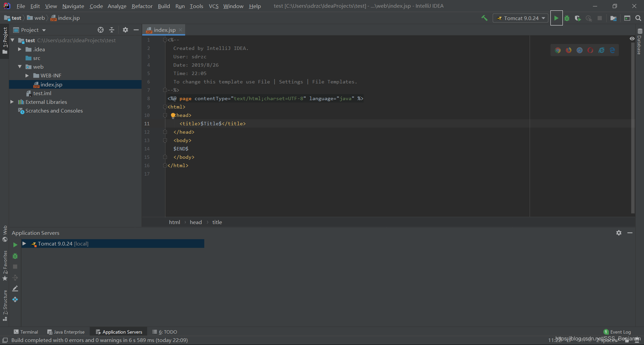Open Application Servers panel settings gear

(x=619, y=233)
